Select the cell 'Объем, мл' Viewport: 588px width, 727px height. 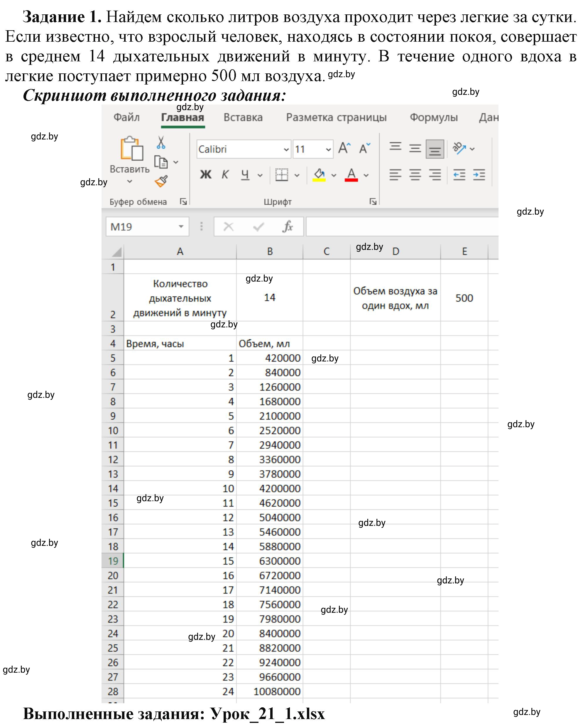tap(270, 343)
